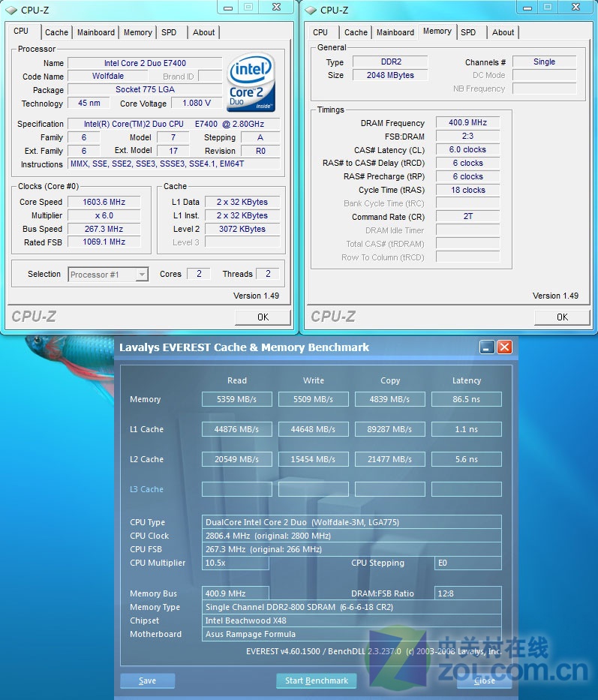Click the Core Voltage value 1.080 V
598x700 pixels.
197,103
